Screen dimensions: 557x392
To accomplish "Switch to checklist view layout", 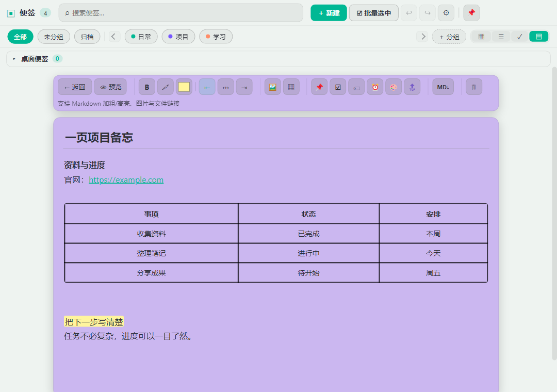I will pos(520,37).
